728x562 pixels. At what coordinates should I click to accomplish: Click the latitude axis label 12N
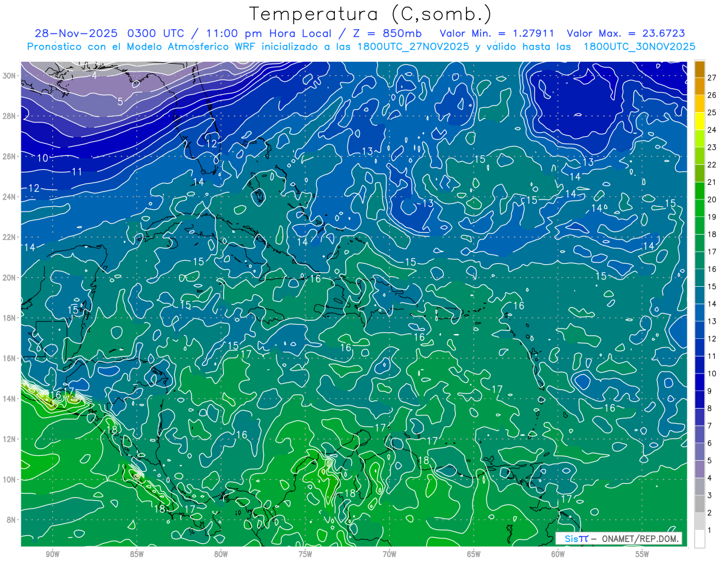tap(9, 439)
